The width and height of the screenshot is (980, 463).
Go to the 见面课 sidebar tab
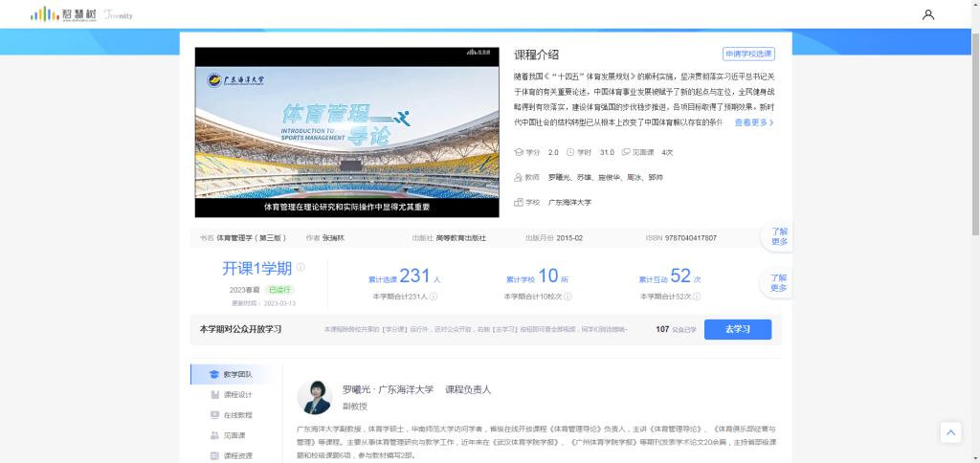tap(234, 435)
